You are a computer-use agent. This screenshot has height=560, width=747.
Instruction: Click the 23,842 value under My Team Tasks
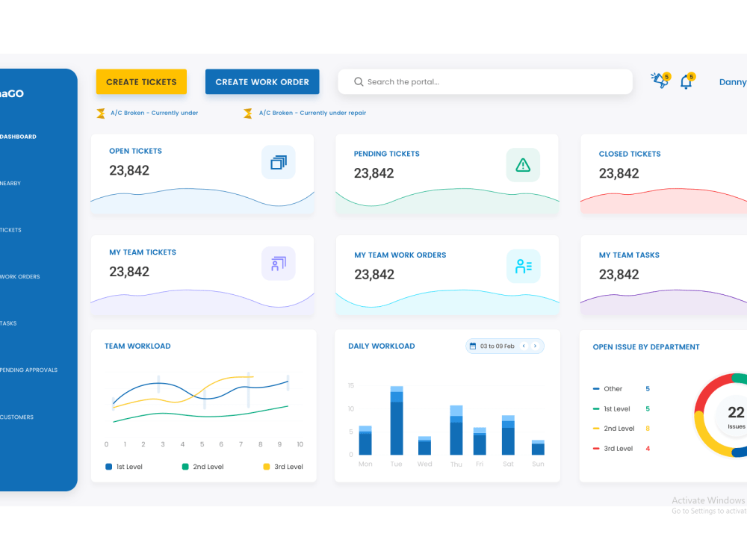(619, 275)
